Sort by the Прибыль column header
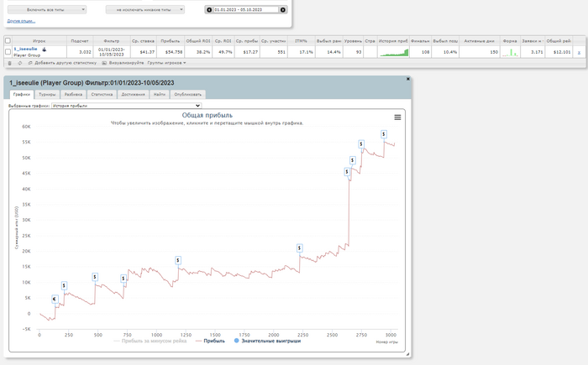The height and width of the screenshot is (365, 588). pos(171,41)
